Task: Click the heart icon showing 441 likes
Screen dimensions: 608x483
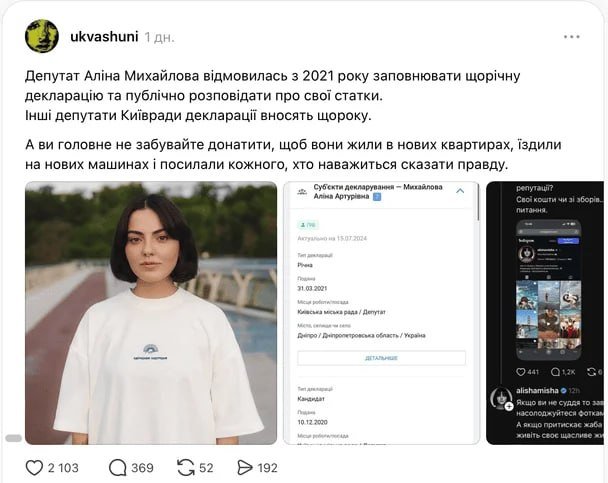Action: point(521,372)
